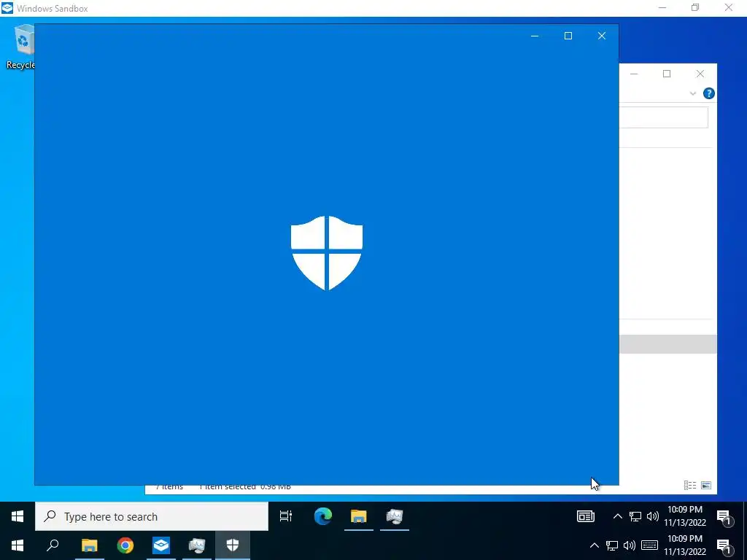Image resolution: width=747 pixels, height=560 pixels.
Task: Open monitor app icon next to Sandbox icon
Action: (x=197, y=545)
